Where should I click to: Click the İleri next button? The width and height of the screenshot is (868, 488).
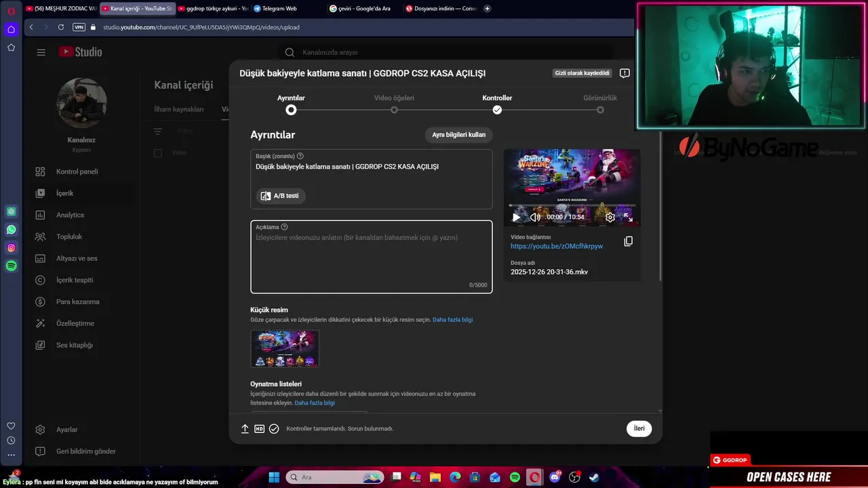click(x=639, y=428)
